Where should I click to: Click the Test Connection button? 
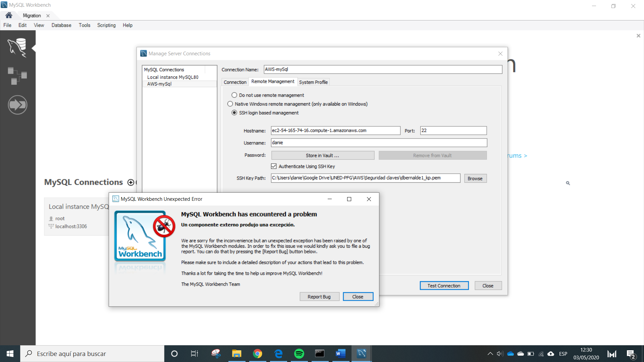[x=444, y=286]
